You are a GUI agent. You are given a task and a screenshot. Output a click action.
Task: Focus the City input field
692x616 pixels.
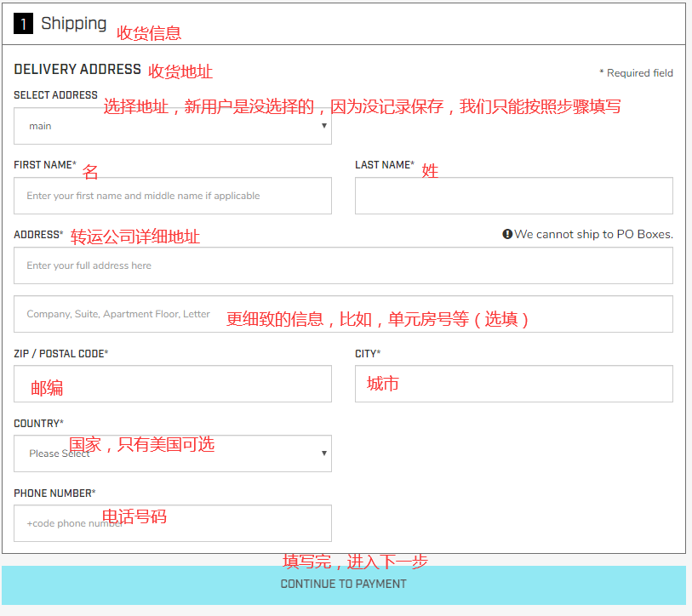(513, 384)
